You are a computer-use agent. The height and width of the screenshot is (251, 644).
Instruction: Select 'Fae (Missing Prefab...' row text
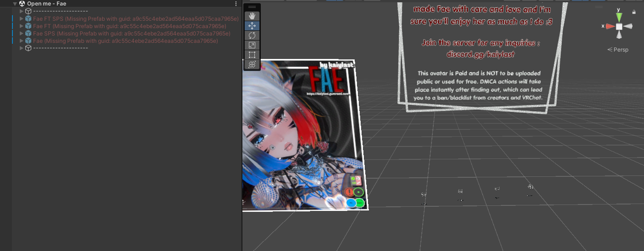tap(125, 41)
